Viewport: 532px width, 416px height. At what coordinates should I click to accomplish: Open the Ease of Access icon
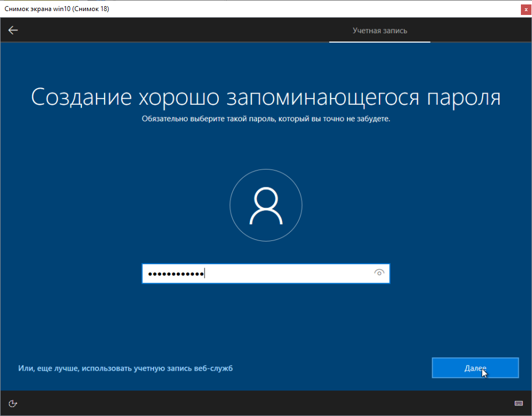point(13,403)
